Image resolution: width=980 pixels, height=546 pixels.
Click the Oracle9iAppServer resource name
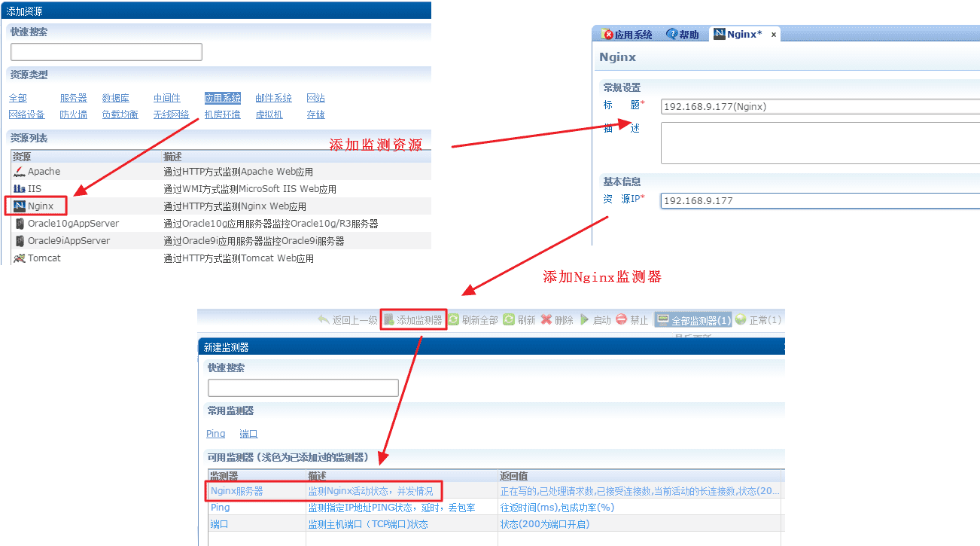(x=69, y=241)
